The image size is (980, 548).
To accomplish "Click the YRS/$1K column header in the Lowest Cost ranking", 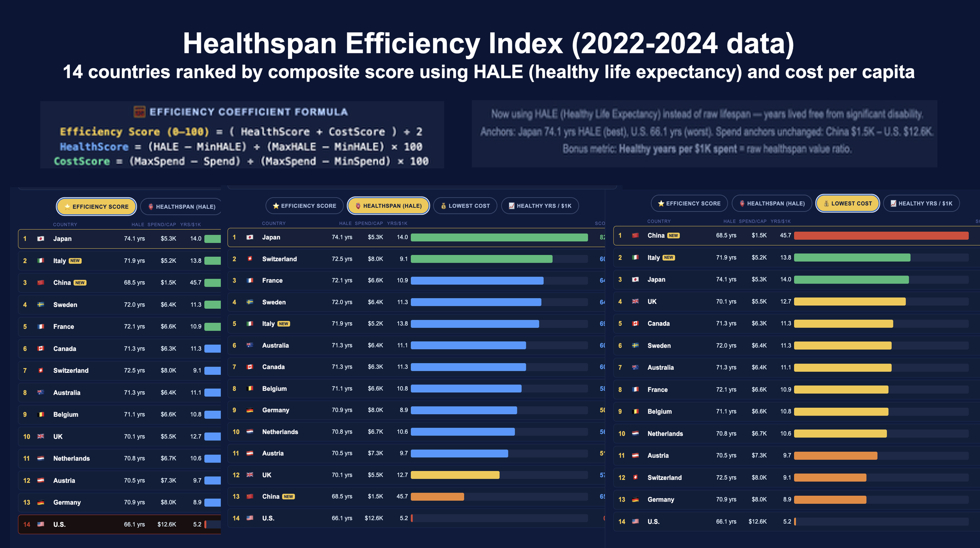I will [x=780, y=221].
